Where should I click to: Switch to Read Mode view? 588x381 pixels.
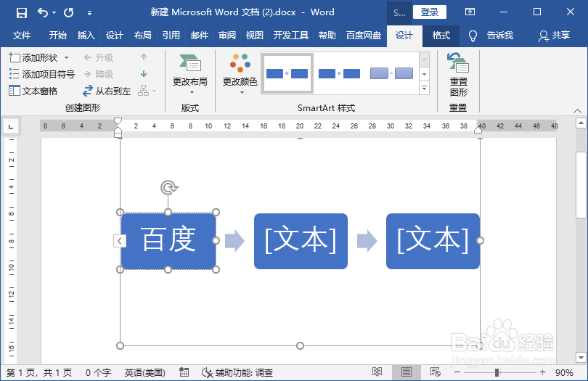(377, 372)
